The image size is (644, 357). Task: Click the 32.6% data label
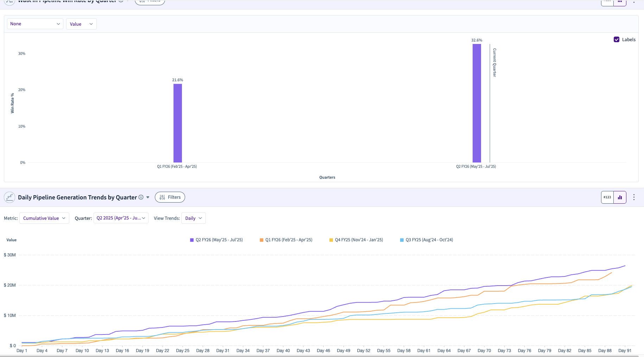tap(477, 40)
